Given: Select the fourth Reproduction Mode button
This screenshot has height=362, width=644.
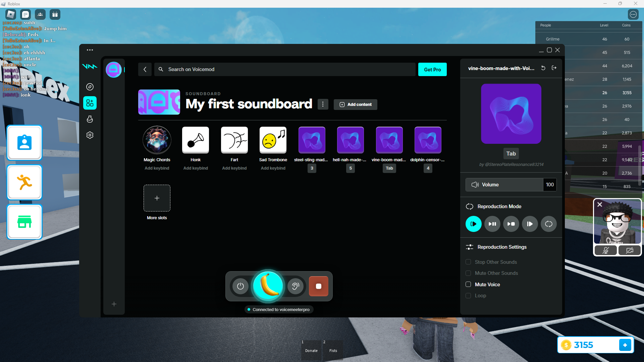Looking at the screenshot, I should click(530, 224).
